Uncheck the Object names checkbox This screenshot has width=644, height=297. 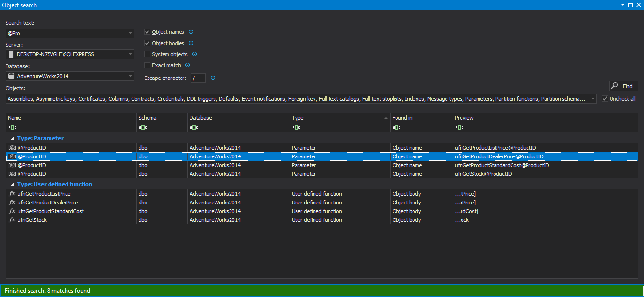coord(147,32)
